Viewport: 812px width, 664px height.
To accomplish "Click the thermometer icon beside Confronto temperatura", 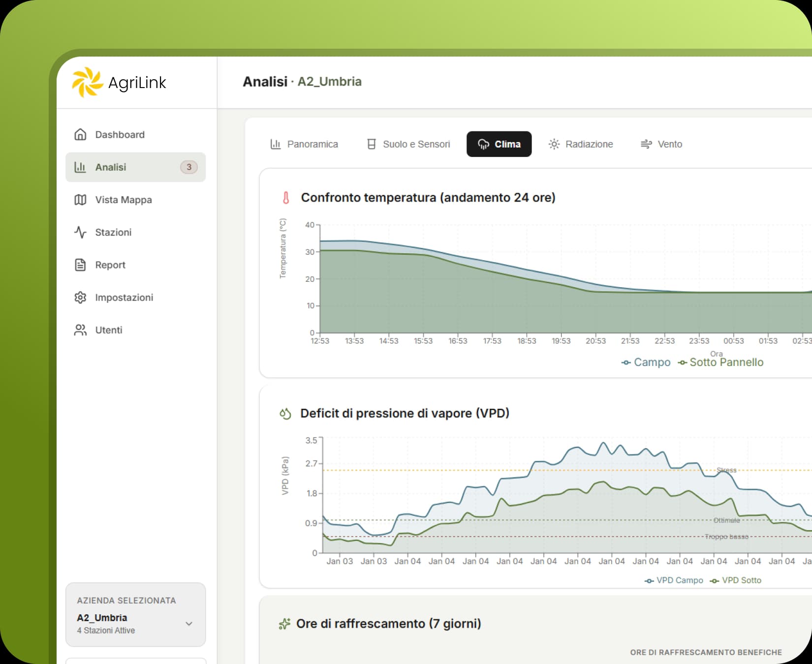I will (286, 198).
